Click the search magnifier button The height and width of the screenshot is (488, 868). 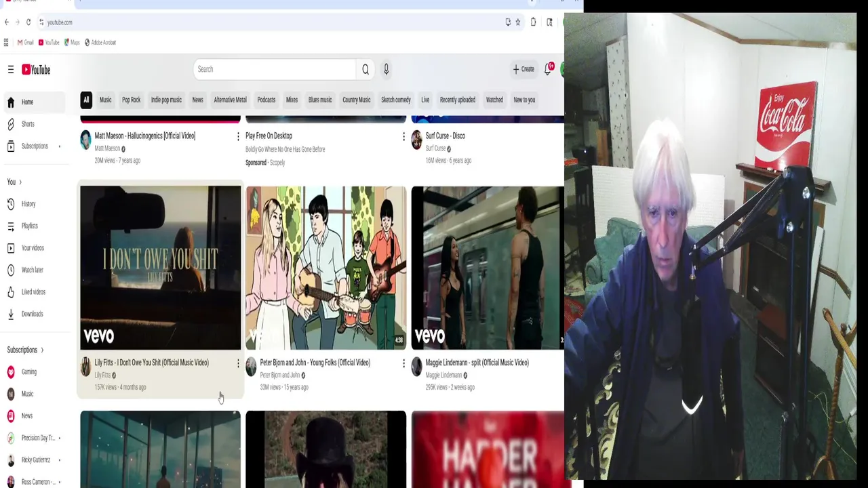(366, 69)
